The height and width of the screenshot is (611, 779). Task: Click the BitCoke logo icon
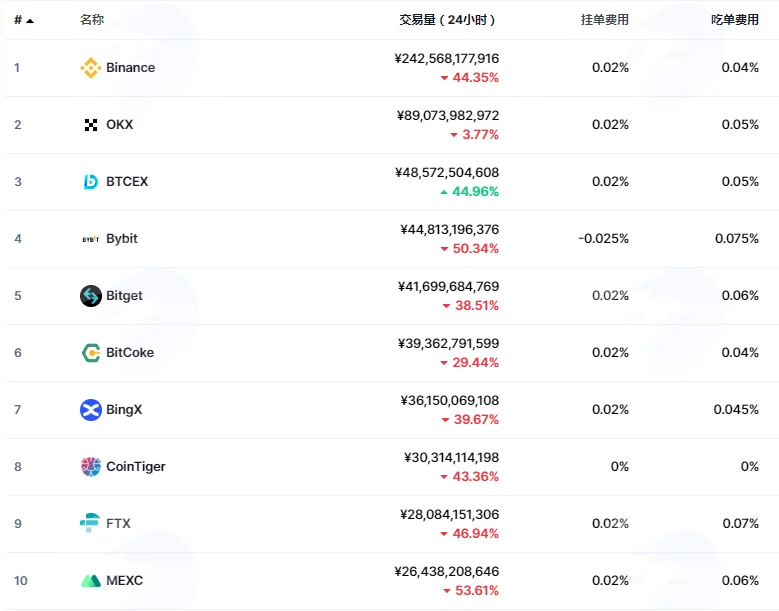coord(90,353)
